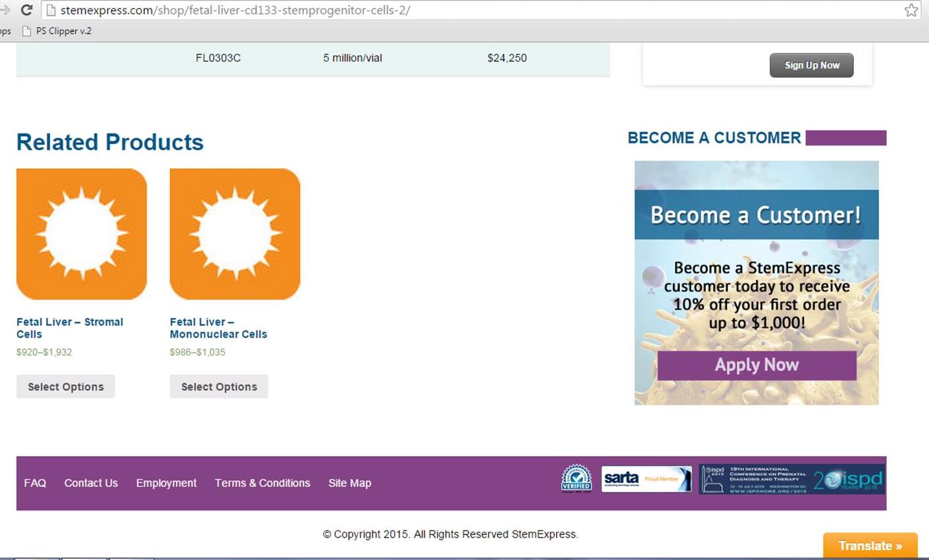Open the Contact Us footer link
This screenshot has width=929, height=560.
(91, 483)
